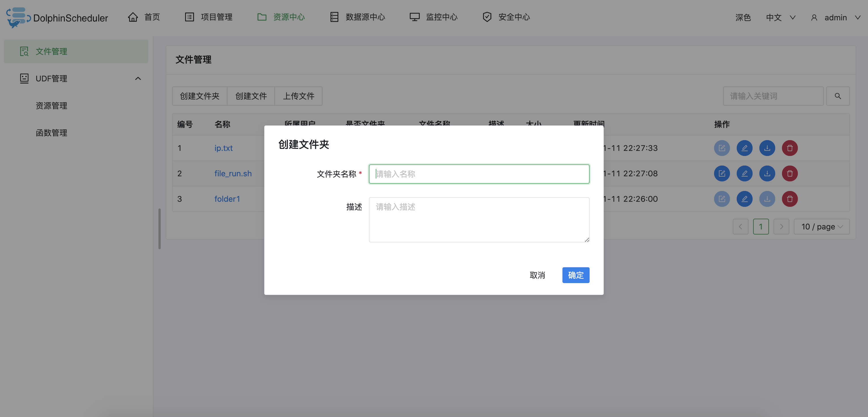868x417 pixels.
Task: Focus the 文件夹名称 name input field
Action: [x=479, y=174]
